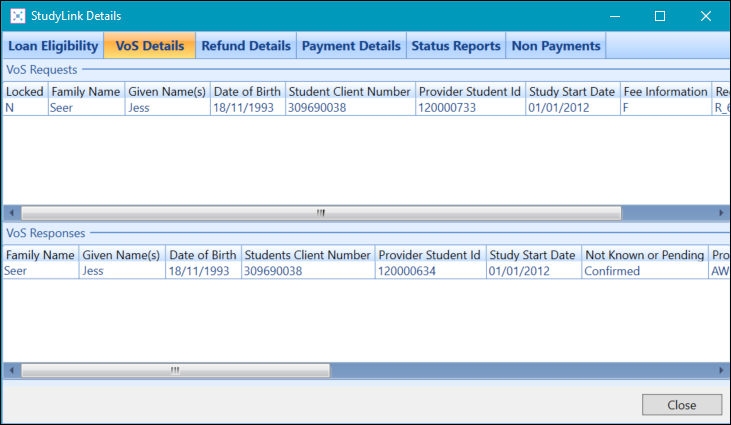Click the Study Start Date header in VoS Responses
The height and width of the screenshot is (425, 731).
point(533,255)
